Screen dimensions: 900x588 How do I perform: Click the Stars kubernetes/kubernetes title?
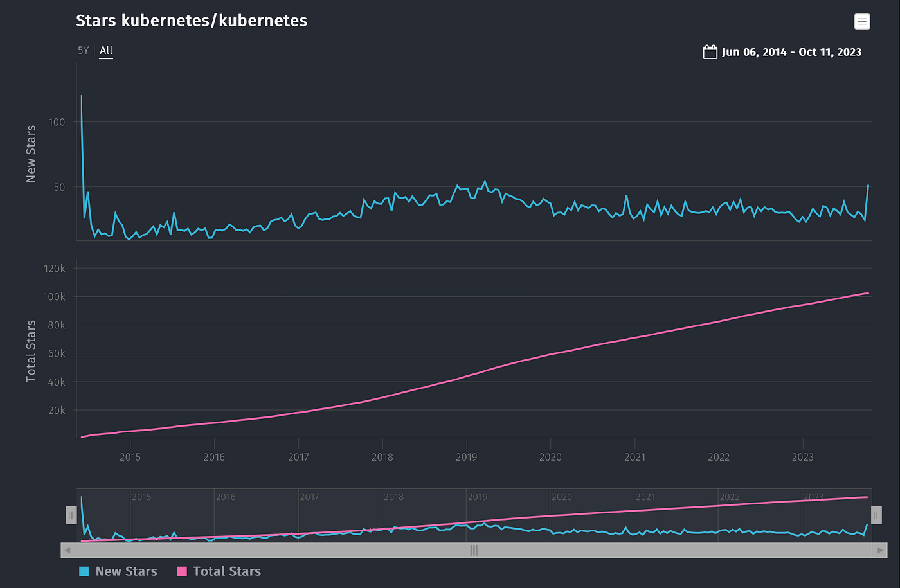point(192,21)
